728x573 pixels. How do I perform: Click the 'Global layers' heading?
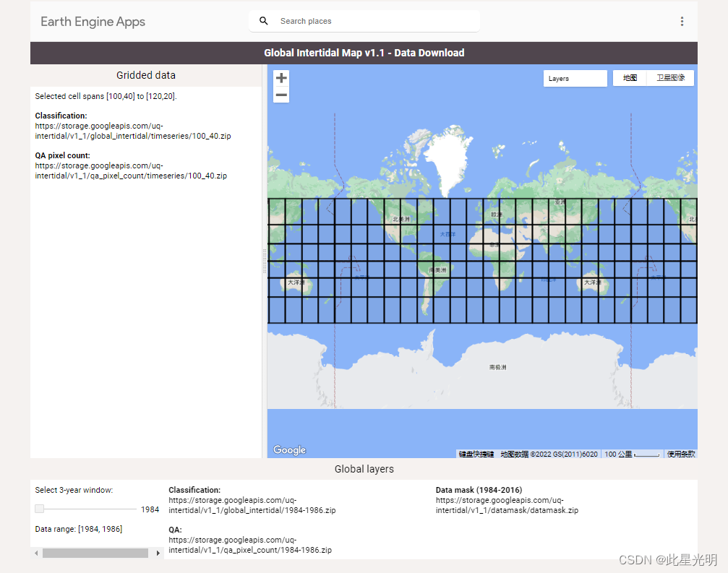(364, 469)
